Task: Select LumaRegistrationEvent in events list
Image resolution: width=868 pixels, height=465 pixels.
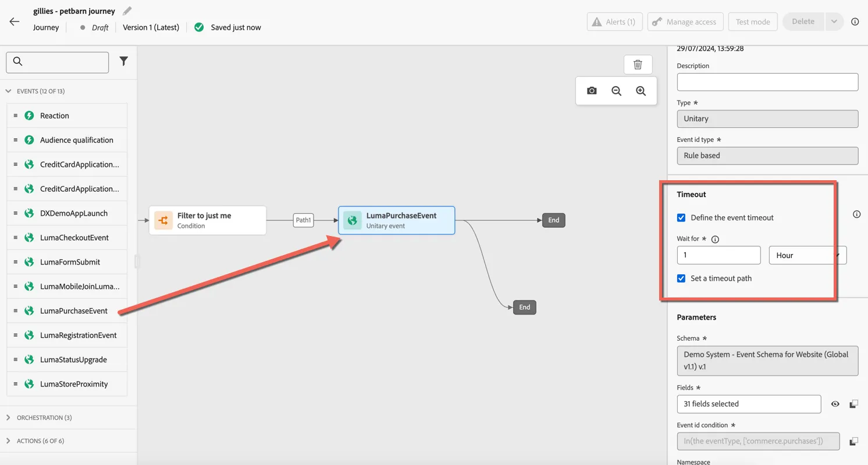Action: tap(67, 335)
